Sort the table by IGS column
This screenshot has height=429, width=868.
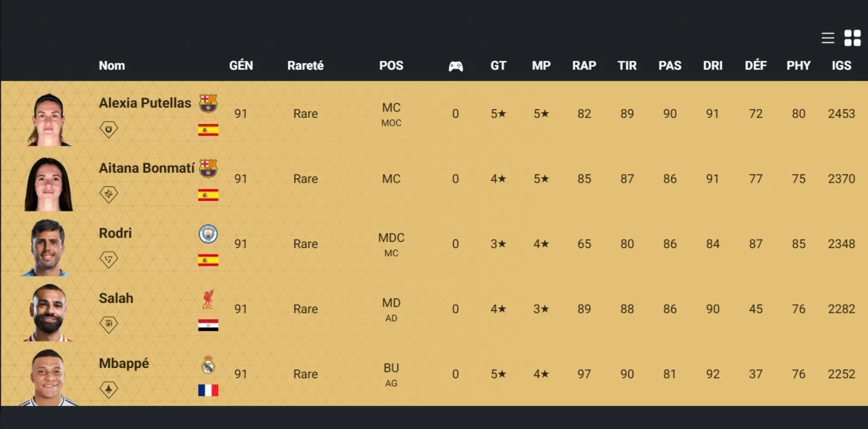(x=841, y=65)
